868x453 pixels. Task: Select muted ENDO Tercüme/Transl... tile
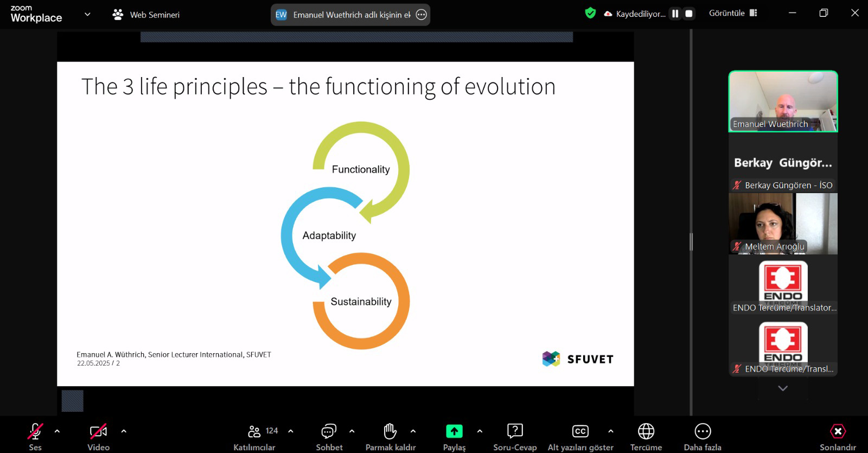pyautogui.click(x=783, y=346)
